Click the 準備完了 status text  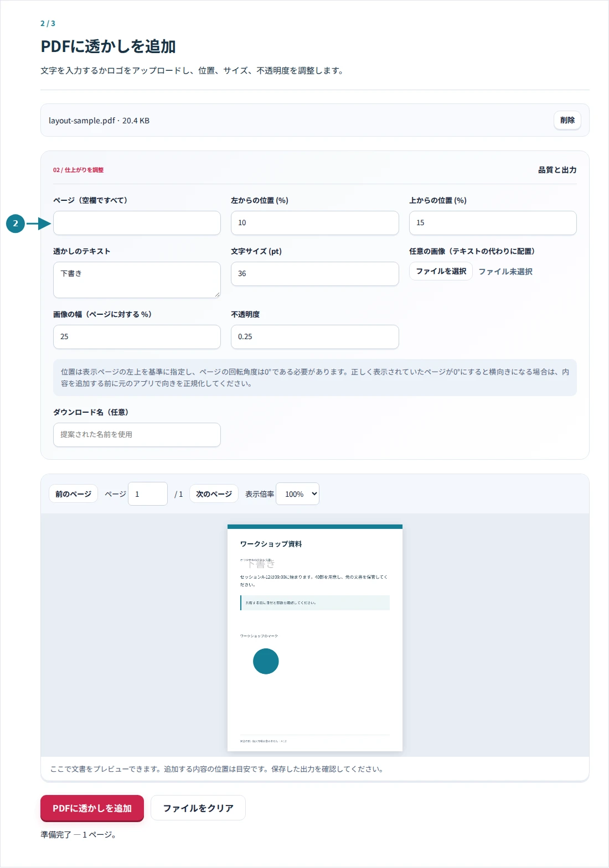coord(78,835)
